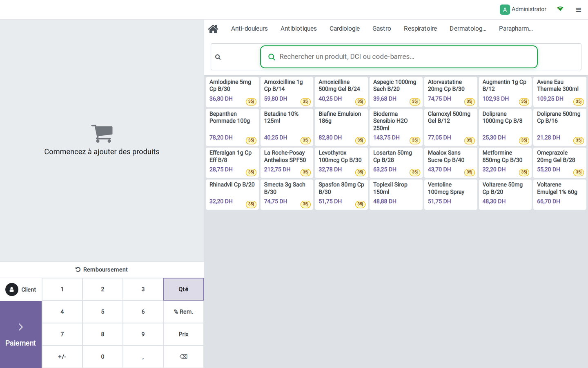Image resolution: width=588 pixels, height=368 pixels.
Task: Go to the home category icon
Action: click(213, 29)
